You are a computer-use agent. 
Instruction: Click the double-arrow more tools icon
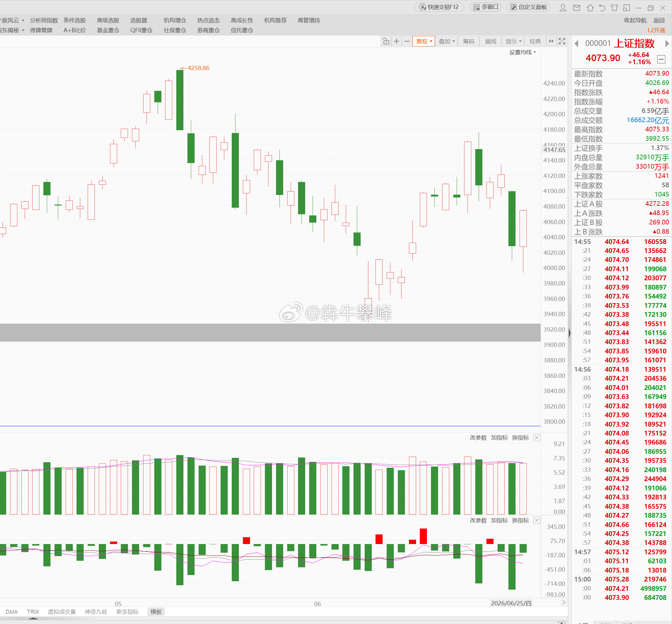tap(551, 41)
